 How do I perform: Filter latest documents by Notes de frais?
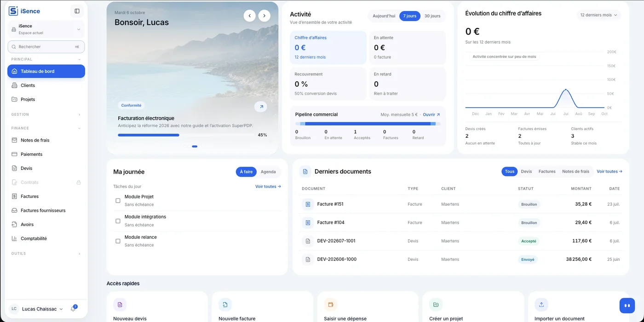coord(575,171)
